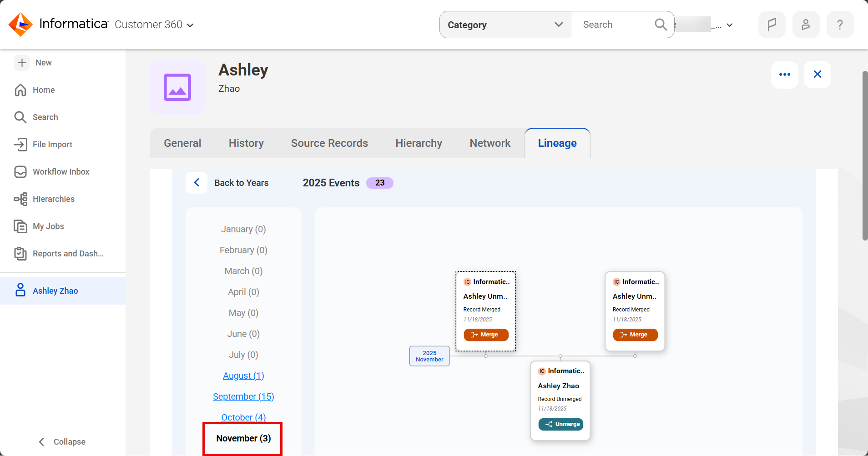The height and width of the screenshot is (456, 868).
Task: Expand the Category dropdown
Action: (x=505, y=25)
